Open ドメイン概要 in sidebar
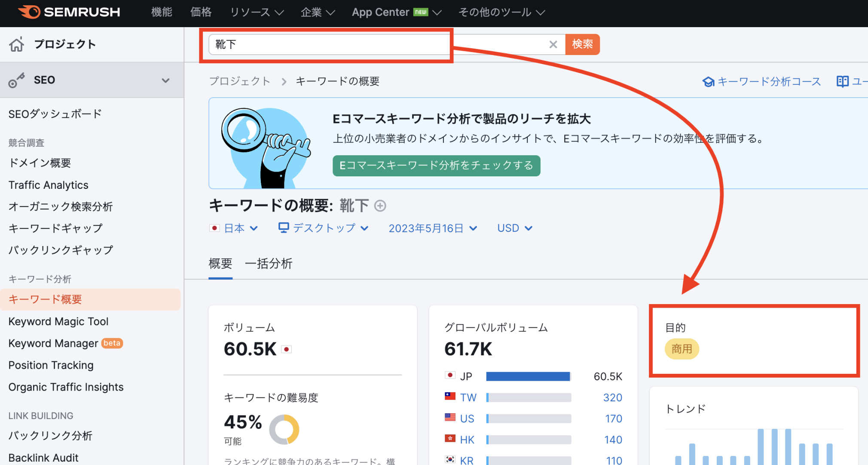This screenshot has height=465, width=868. click(x=40, y=163)
